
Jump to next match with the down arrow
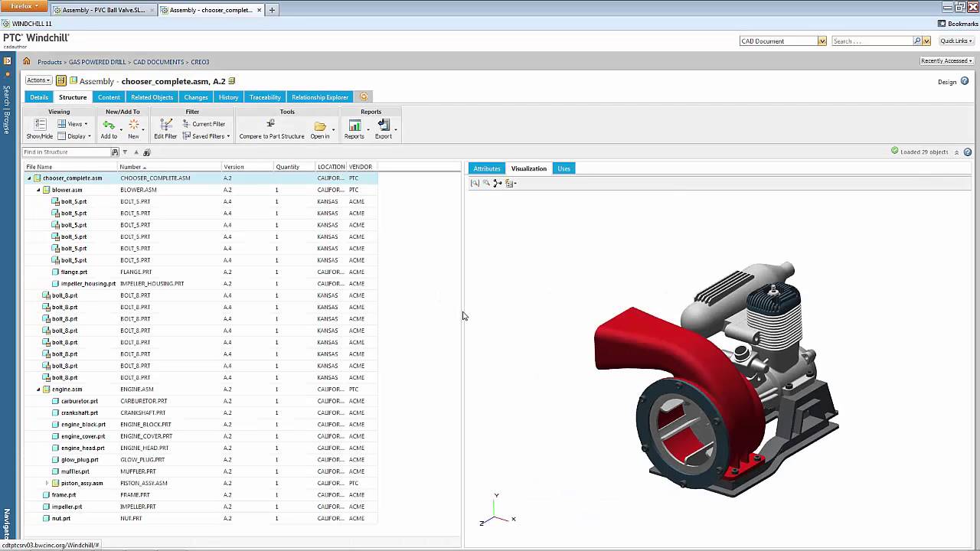pos(126,152)
